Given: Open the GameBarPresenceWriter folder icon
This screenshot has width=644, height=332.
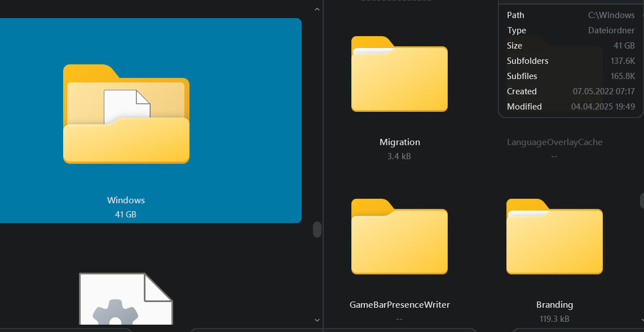Looking at the screenshot, I should [399, 237].
